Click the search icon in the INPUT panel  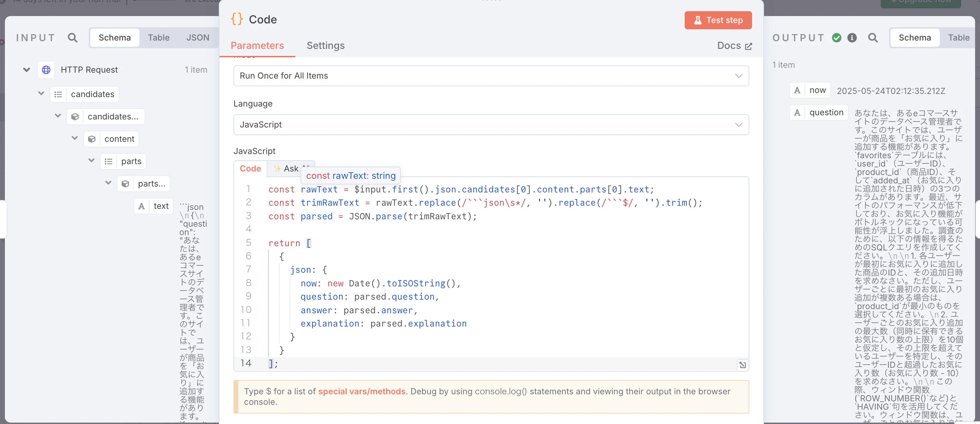click(x=72, y=38)
